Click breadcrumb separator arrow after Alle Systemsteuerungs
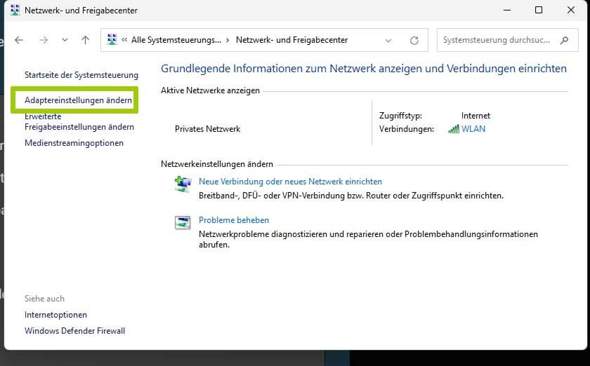Screen dimensions: 590x366 coord(228,40)
